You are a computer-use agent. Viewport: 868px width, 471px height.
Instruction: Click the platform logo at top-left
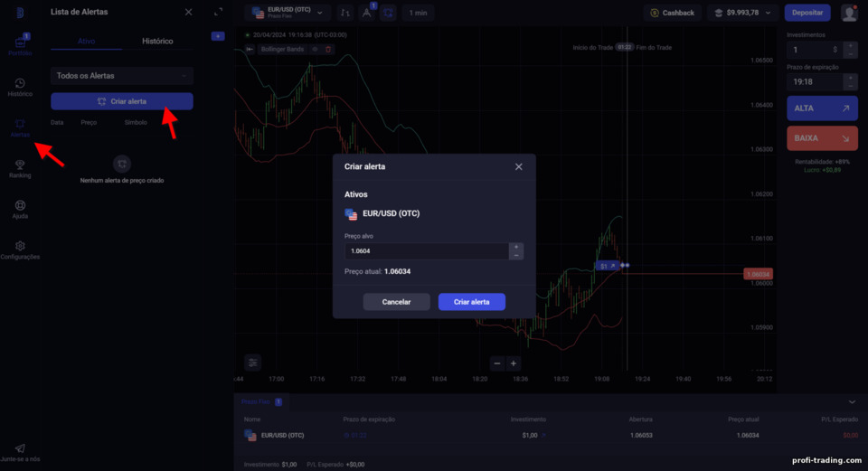tap(20, 12)
